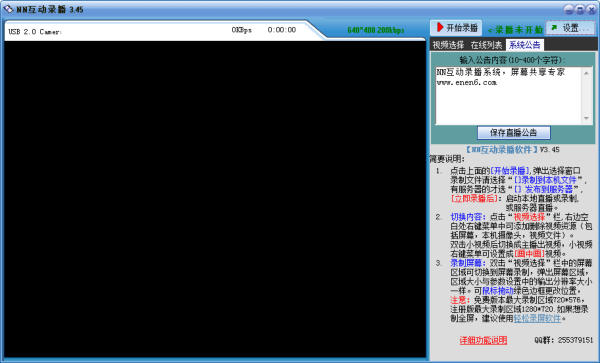The height and width of the screenshot is (363, 600).
Task: Switch to the 视频选择 tab
Action: pyautogui.click(x=448, y=45)
